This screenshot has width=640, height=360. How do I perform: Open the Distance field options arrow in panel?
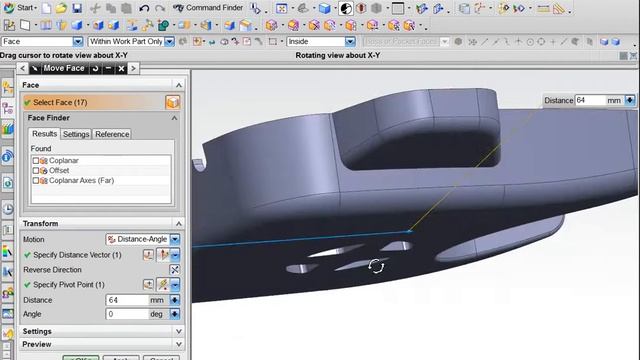pos(175,300)
